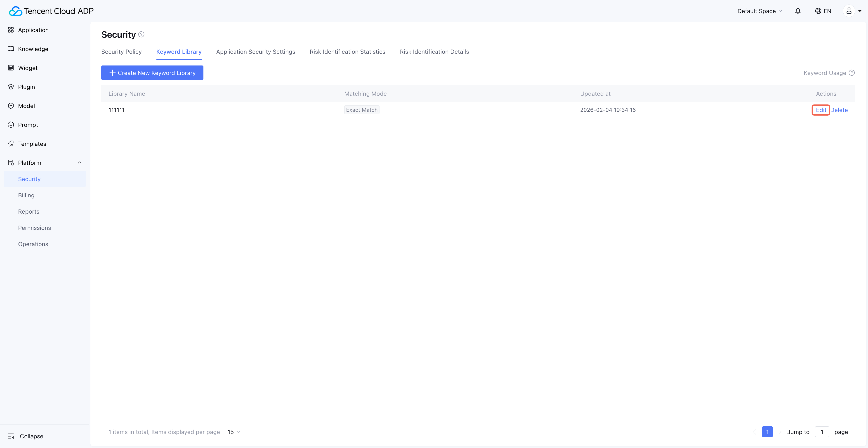Open the items-per-page dropdown
The image size is (868, 448).
[x=234, y=432]
